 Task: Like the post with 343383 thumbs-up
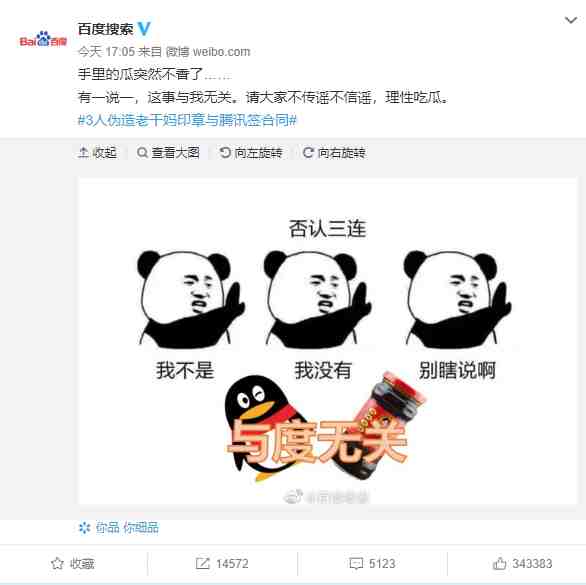(522, 563)
